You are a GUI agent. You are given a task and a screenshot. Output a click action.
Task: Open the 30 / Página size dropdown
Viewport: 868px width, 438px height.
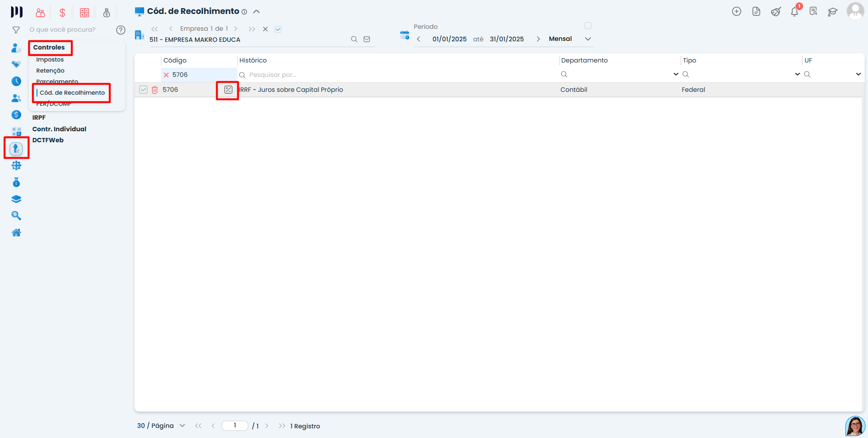click(182, 426)
